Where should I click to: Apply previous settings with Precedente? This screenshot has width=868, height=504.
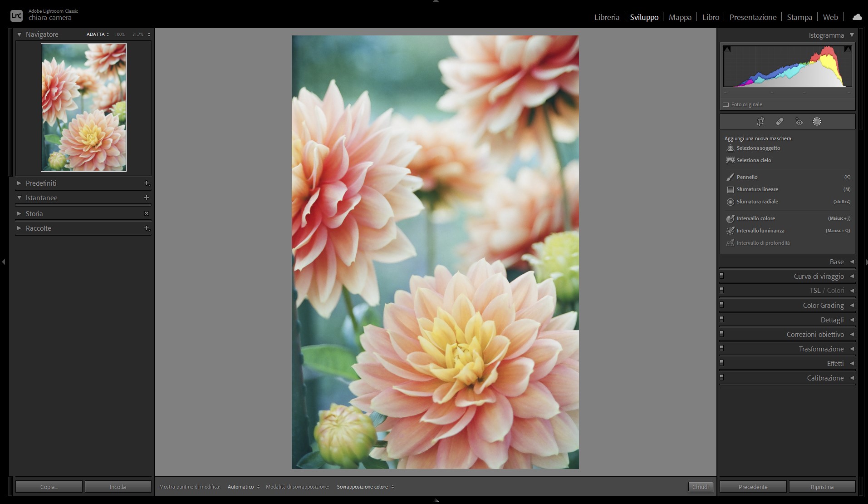(753, 487)
